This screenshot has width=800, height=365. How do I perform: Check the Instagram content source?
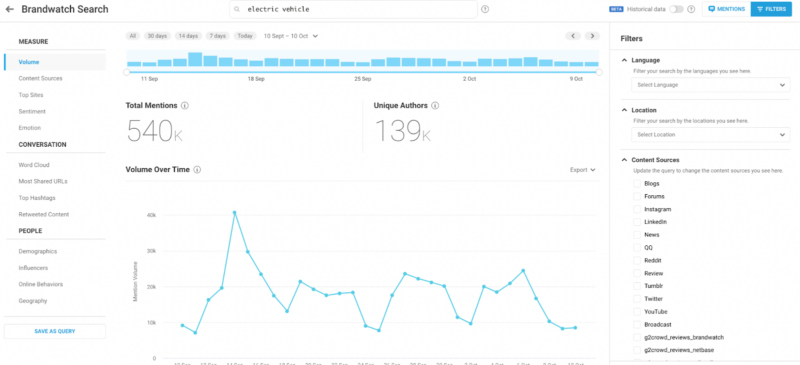click(x=637, y=209)
